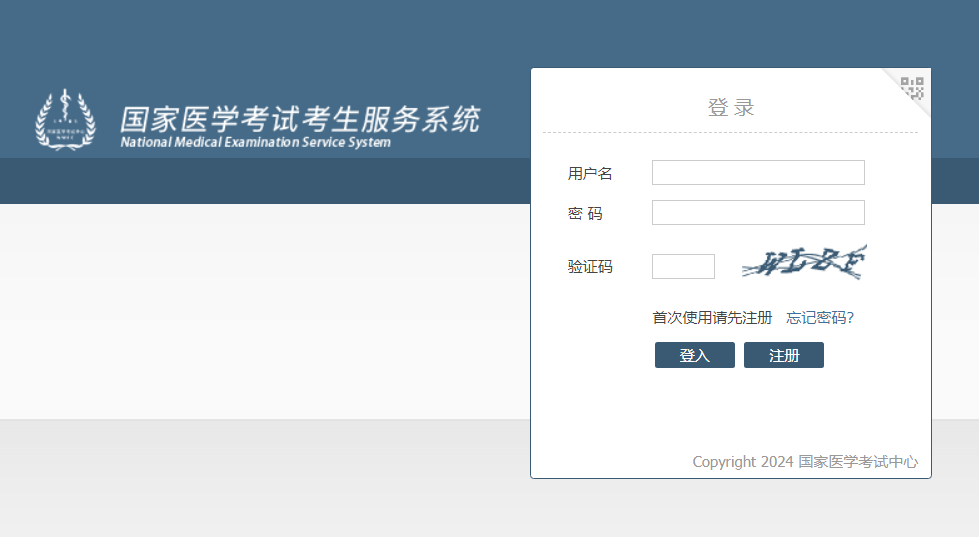Click the 密码 field label

coord(585,214)
